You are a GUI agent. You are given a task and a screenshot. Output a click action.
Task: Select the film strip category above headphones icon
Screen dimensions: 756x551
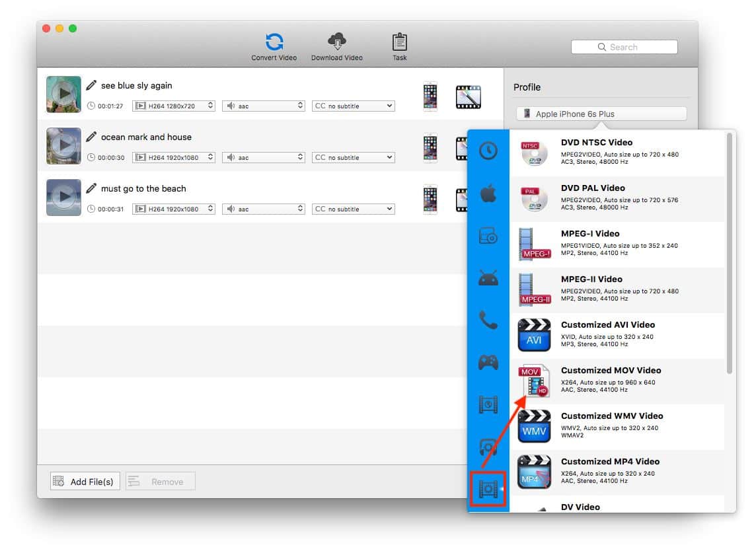click(488, 404)
